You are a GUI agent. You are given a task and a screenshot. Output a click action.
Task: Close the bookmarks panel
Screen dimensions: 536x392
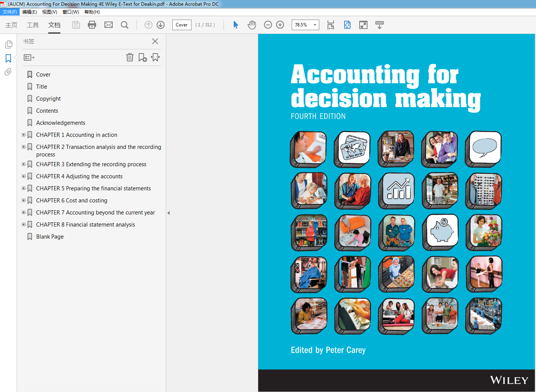(x=155, y=41)
